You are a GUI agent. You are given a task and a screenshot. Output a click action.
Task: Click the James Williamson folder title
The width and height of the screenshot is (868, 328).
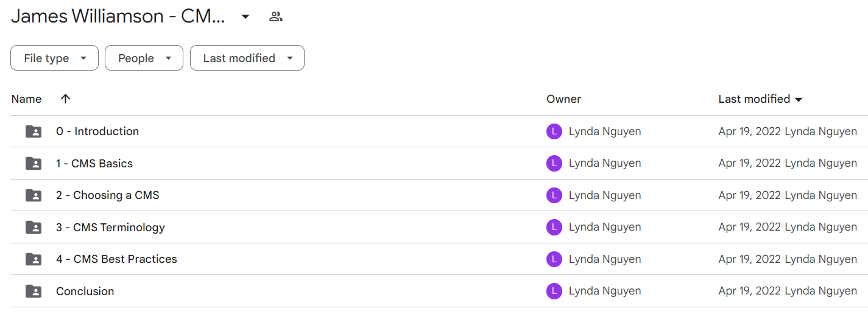(x=118, y=16)
